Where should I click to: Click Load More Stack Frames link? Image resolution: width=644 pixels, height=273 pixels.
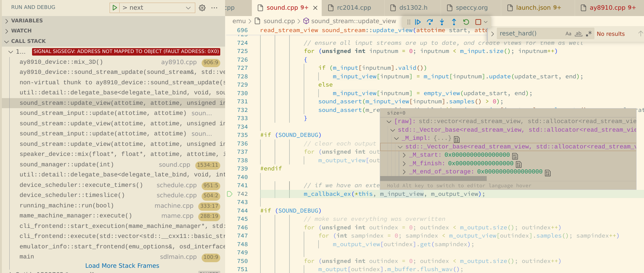[122, 266]
